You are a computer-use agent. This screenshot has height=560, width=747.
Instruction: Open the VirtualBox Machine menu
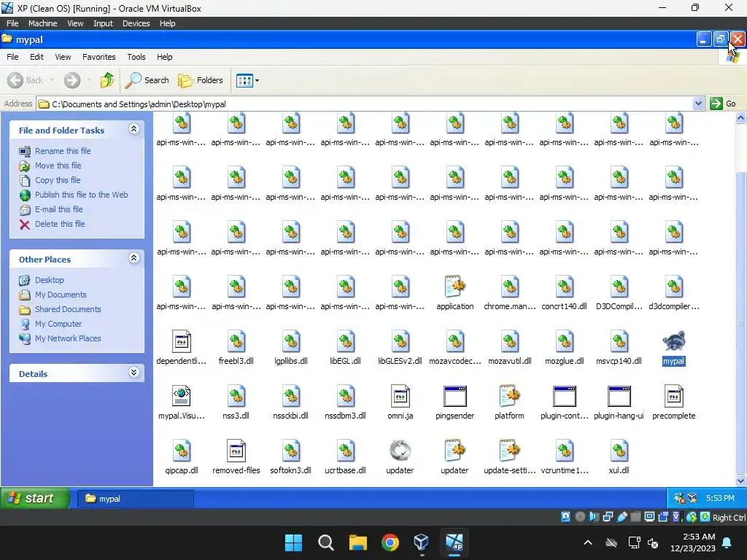42,23
